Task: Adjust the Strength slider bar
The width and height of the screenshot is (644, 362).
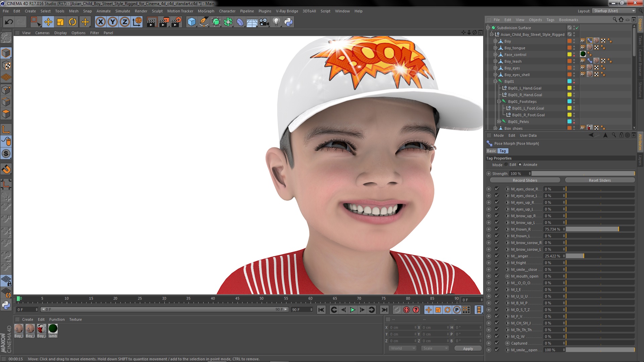Action: click(583, 174)
